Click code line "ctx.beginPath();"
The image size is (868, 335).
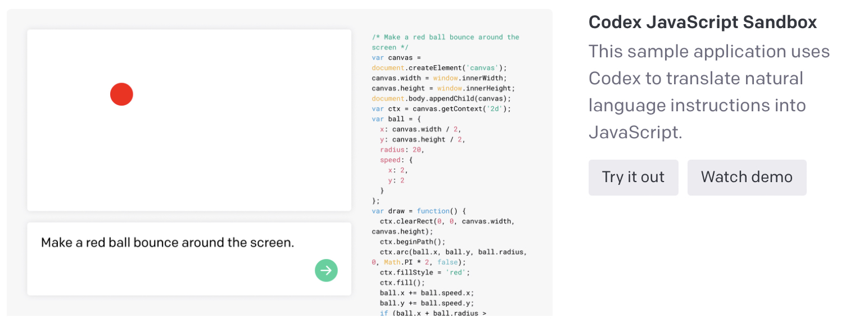pos(413,242)
